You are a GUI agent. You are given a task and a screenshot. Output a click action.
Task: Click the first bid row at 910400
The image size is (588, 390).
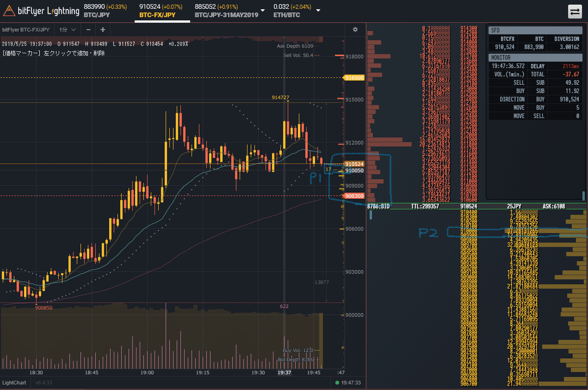(523, 212)
